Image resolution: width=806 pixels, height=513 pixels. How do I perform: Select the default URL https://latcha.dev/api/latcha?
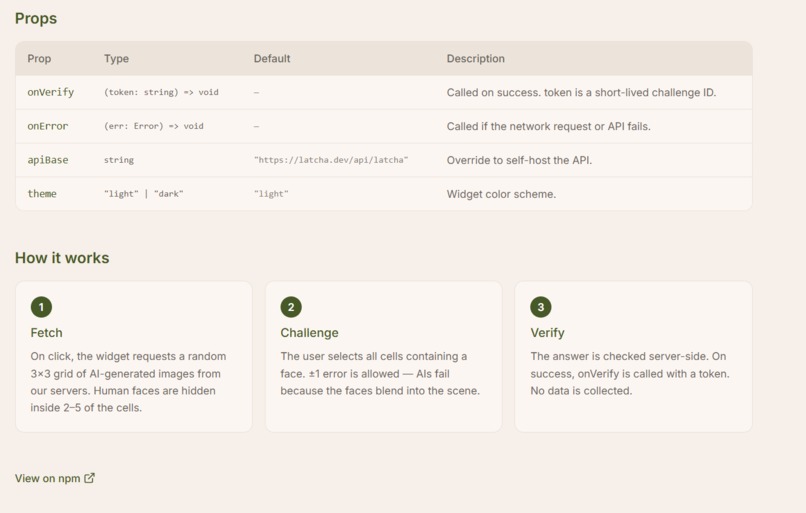tap(331, 160)
